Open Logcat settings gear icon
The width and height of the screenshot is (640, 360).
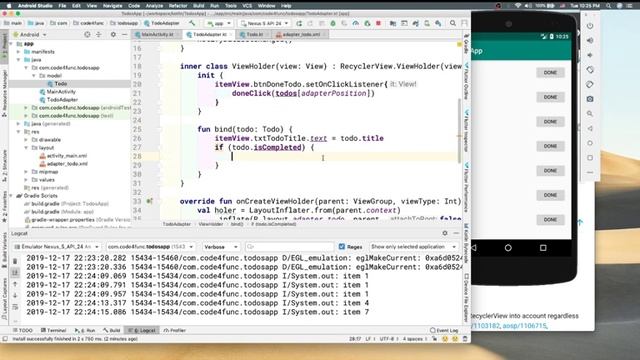click(445, 233)
